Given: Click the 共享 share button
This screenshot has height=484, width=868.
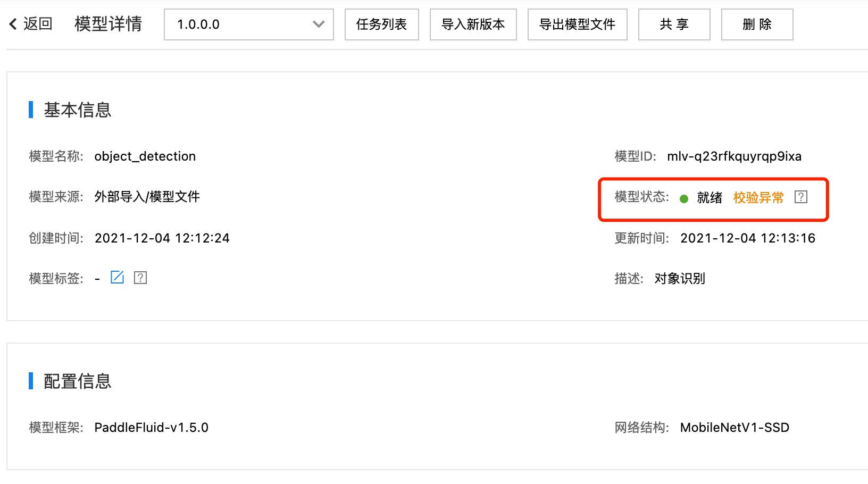Looking at the screenshot, I should click(x=674, y=24).
